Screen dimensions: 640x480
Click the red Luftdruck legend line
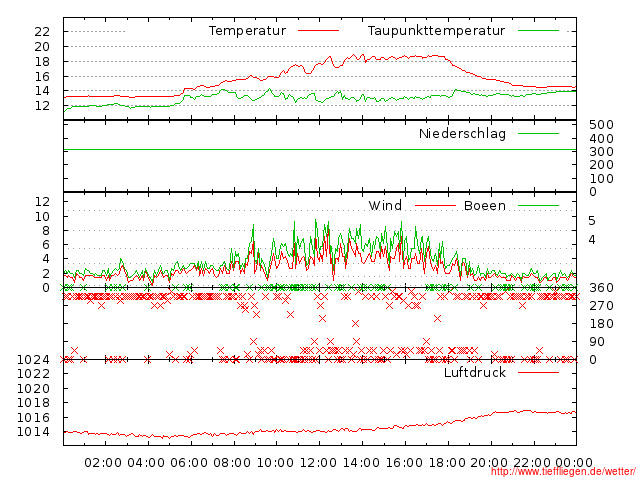point(538,372)
